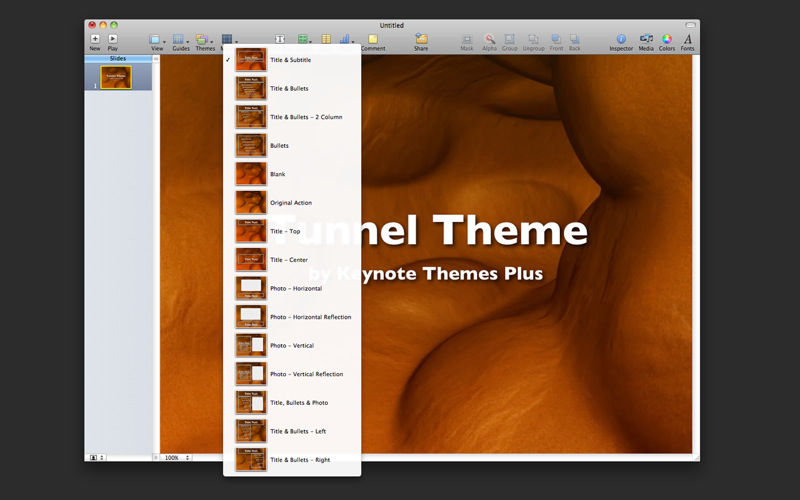Click the subtitle 'by Keynote Themes Plus'
The height and width of the screenshot is (500, 800).
(426, 274)
